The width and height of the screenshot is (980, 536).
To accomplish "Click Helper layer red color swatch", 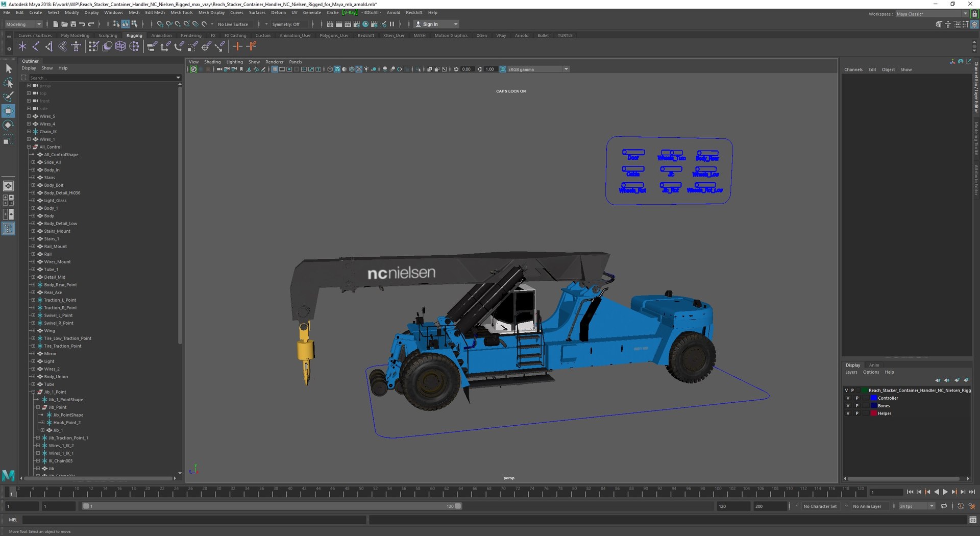I will point(873,413).
